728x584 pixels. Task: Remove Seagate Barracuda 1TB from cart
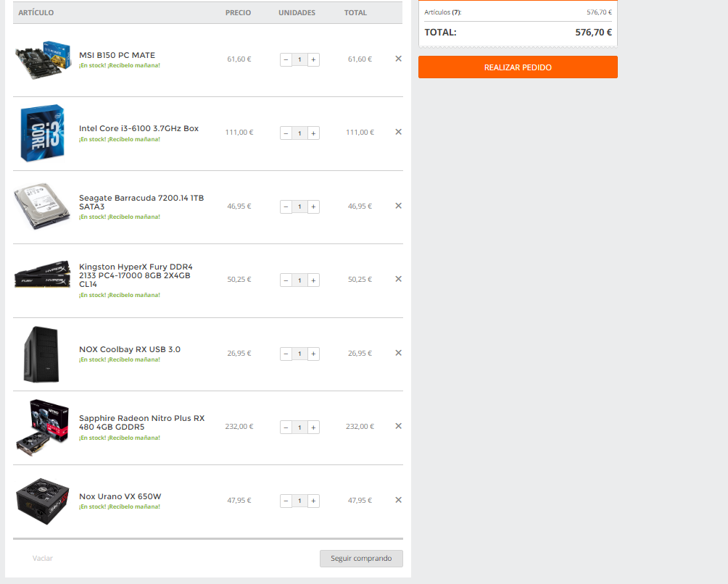click(x=398, y=206)
